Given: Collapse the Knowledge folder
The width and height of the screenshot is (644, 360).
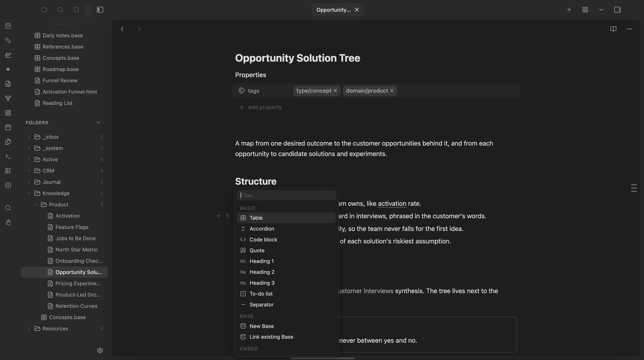Looking at the screenshot, I should [29, 193].
